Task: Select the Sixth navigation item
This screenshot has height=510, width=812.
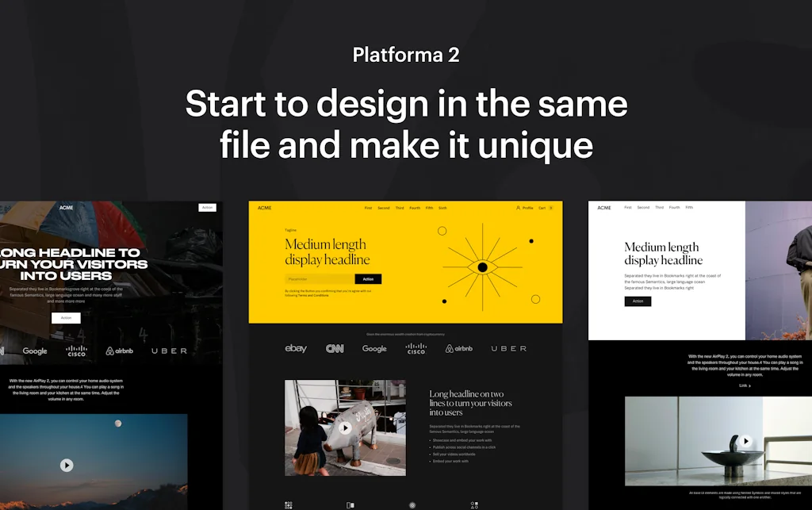Action: [x=442, y=208]
